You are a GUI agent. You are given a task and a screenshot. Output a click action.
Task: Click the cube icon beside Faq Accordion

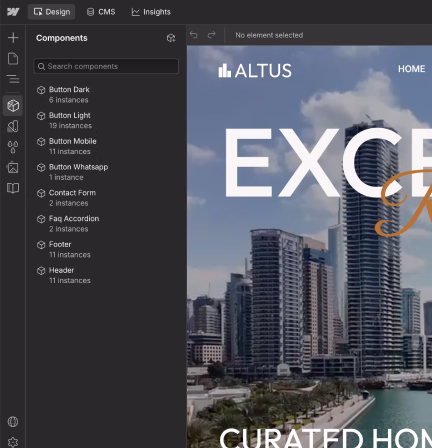41,219
